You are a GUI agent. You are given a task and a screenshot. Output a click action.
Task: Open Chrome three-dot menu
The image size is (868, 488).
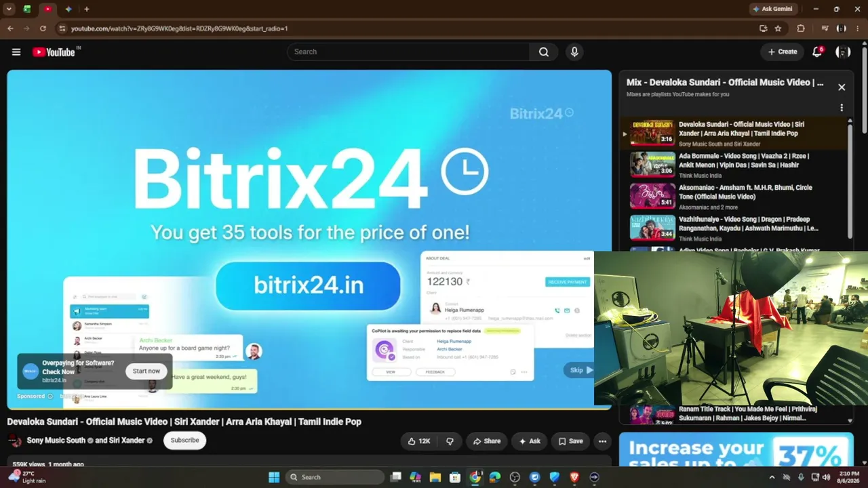pos(858,28)
